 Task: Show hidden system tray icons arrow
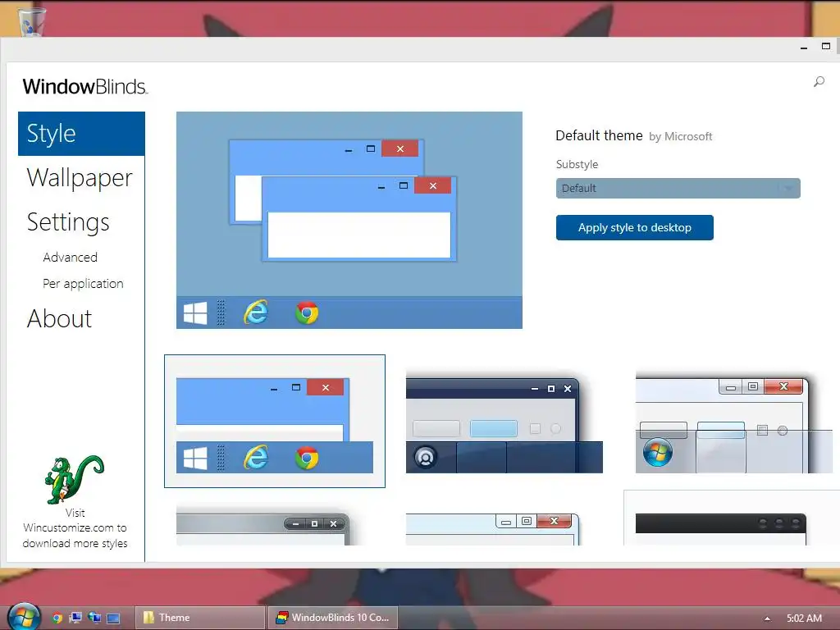(767, 619)
